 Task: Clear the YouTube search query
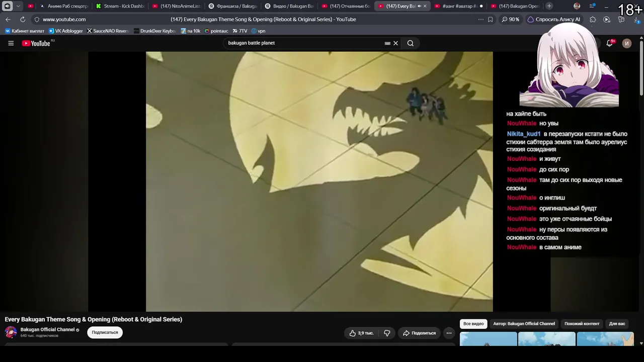coord(395,43)
